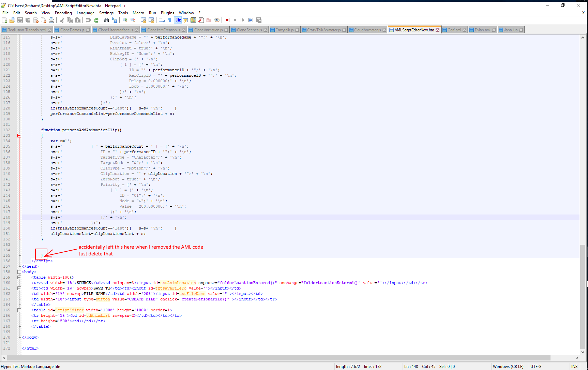Viewport: 588px width, 370px height.
Task: Collapse the body fold marker at line 158
Action: coord(19,272)
